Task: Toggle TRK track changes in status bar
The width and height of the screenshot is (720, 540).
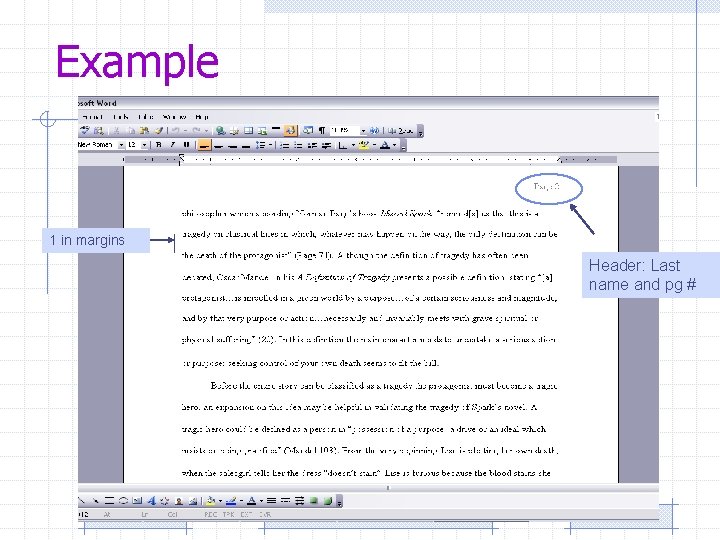Action: pos(228,514)
